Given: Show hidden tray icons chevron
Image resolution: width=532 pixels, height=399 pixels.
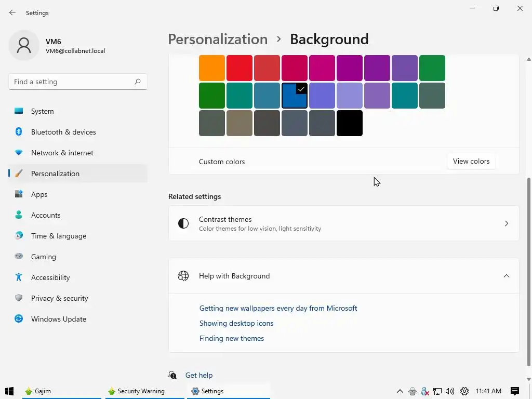Looking at the screenshot, I should point(400,391).
